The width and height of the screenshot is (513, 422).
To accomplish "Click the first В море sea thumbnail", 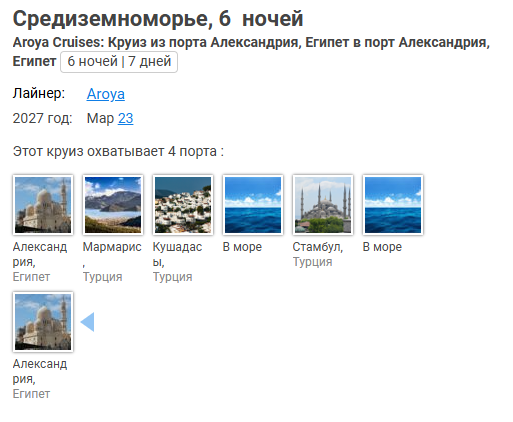I will 253,205.
